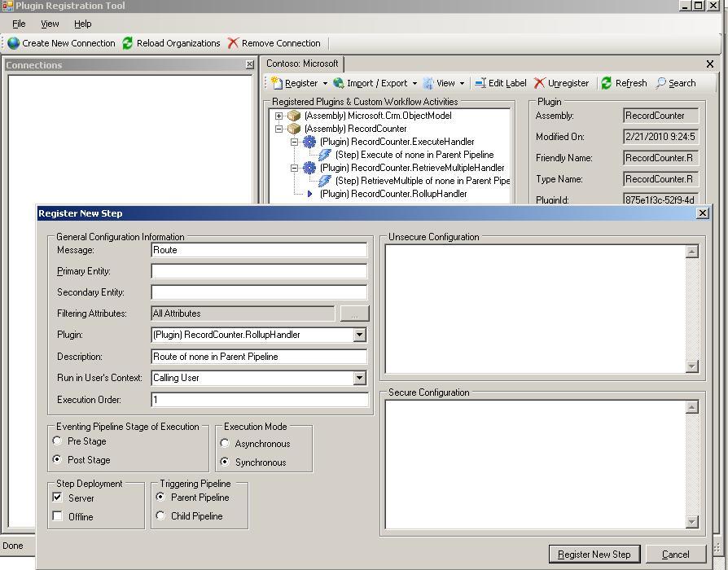This screenshot has width=728, height=570.
Task: Click the Microsoft.Crm.ObjectModel assembly box icon
Action: click(x=294, y=116)
